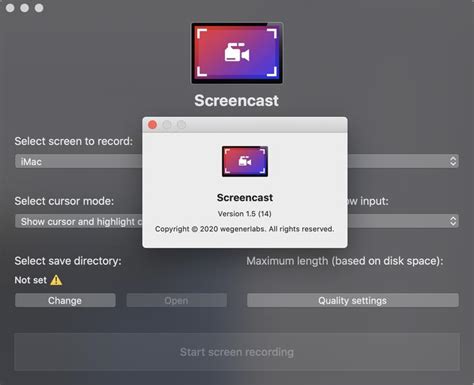Click the large Screencast camera app icon

pyautogui.click(x=237, y=53)
